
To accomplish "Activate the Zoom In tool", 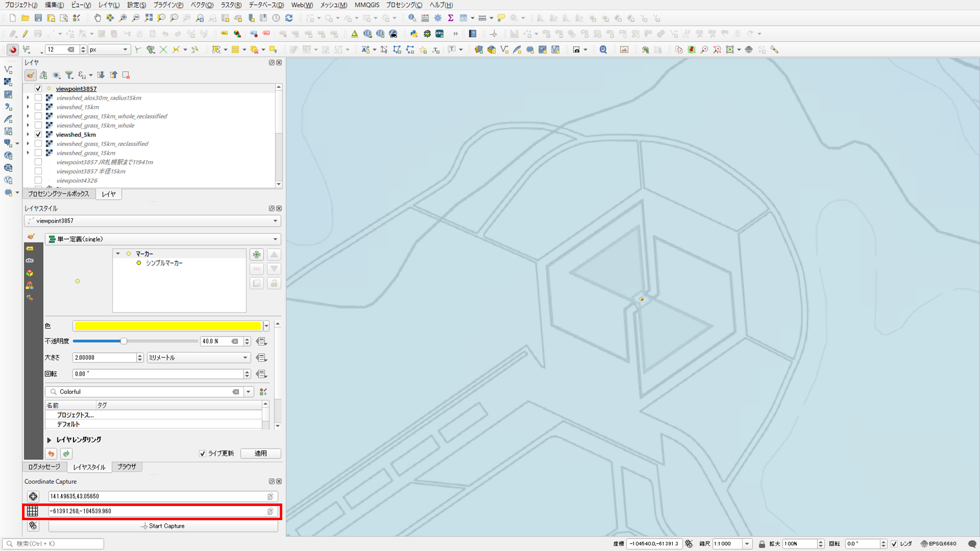I will (x=122, y=18).
